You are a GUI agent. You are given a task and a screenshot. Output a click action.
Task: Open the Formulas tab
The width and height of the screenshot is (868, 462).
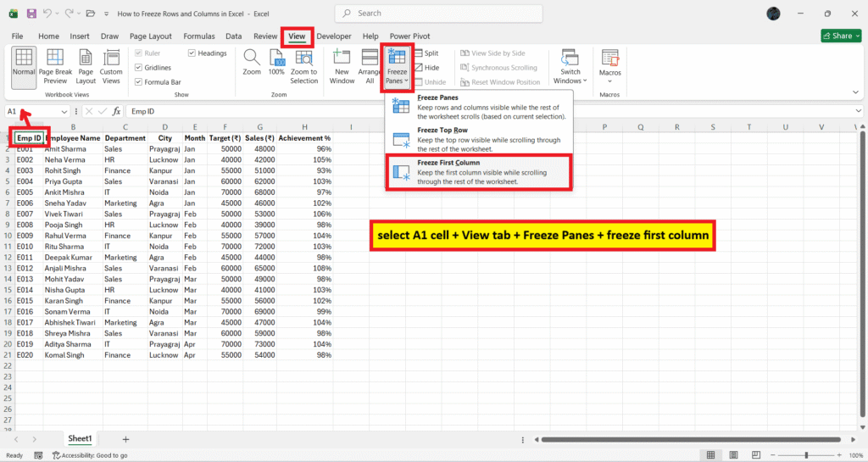click(199, 36)
